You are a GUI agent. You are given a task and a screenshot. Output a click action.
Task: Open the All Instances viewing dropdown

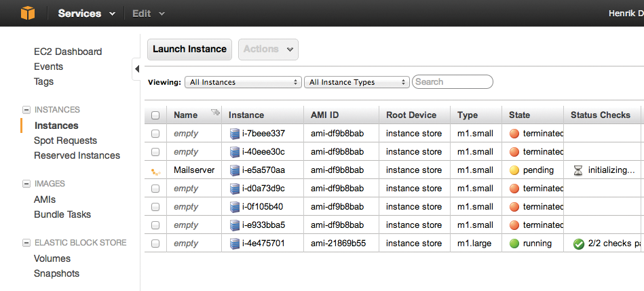(243, 82)
